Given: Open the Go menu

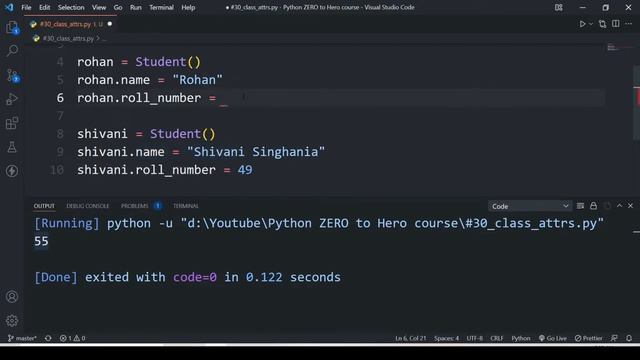Looking at the screenshot, I should (x=118, y=7).
